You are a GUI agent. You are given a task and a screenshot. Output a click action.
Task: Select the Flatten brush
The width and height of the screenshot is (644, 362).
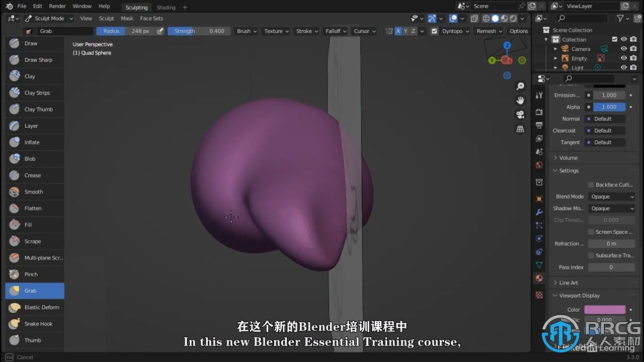point(35,209)
